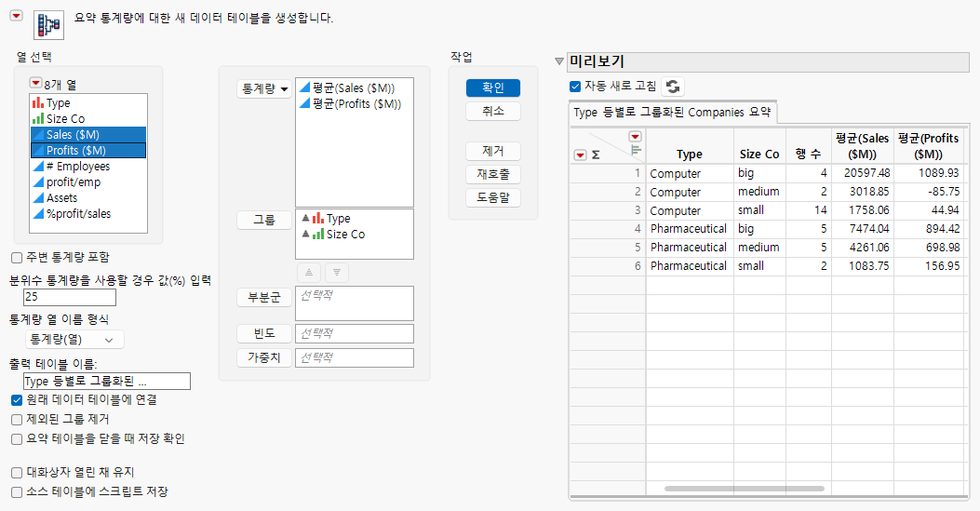Uncheck 자동 새로 고침 checkbox
This screenshot has height=511, width=980.
pos(576,87)
